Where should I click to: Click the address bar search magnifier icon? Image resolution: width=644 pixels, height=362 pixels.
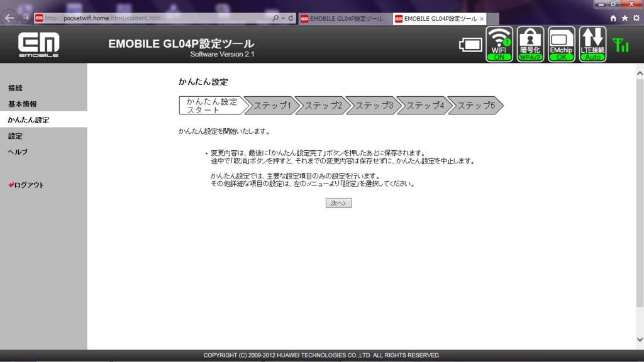click(x=275, y=18)
